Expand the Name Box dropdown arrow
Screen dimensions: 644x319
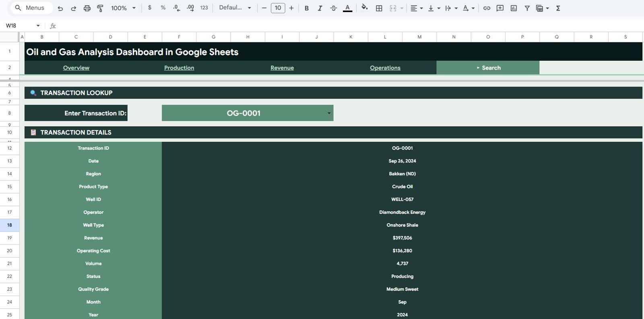point(38,25)
